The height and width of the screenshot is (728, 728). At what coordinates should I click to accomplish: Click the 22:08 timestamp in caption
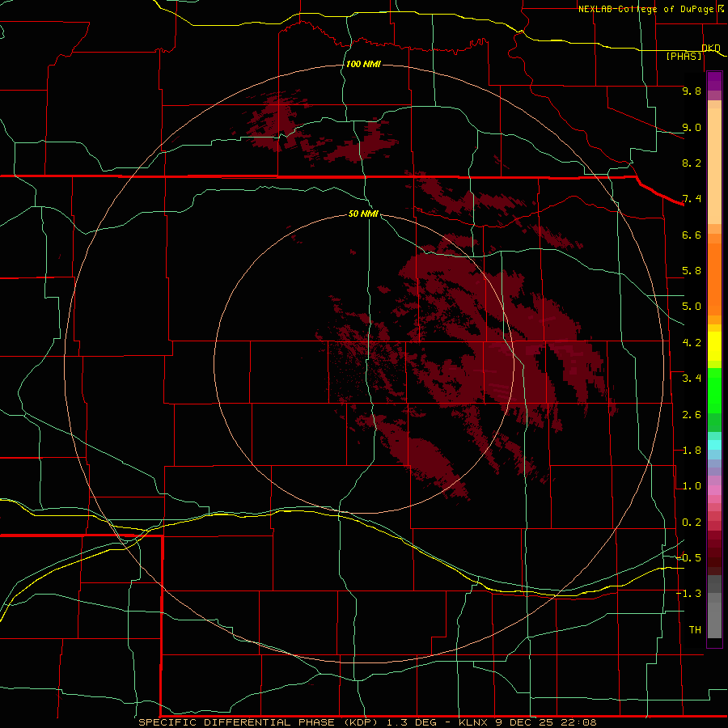click(581, 722)
